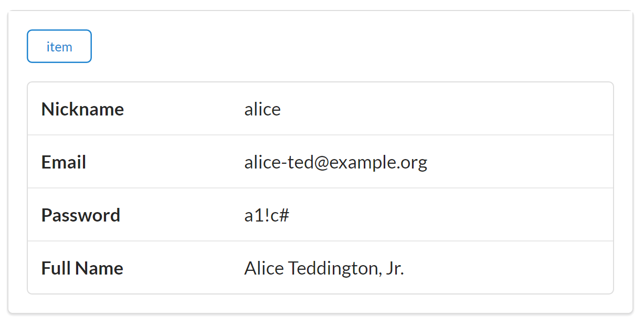Click the nickname value "alice"
Image resolution: width=644 pixels, height=326 pixels.
pos(262,109)
